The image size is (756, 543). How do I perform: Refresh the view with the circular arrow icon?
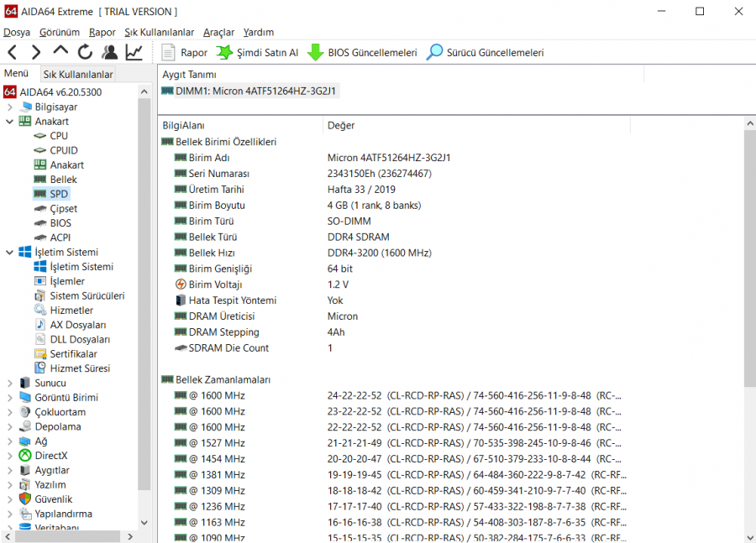coord(85,52)
